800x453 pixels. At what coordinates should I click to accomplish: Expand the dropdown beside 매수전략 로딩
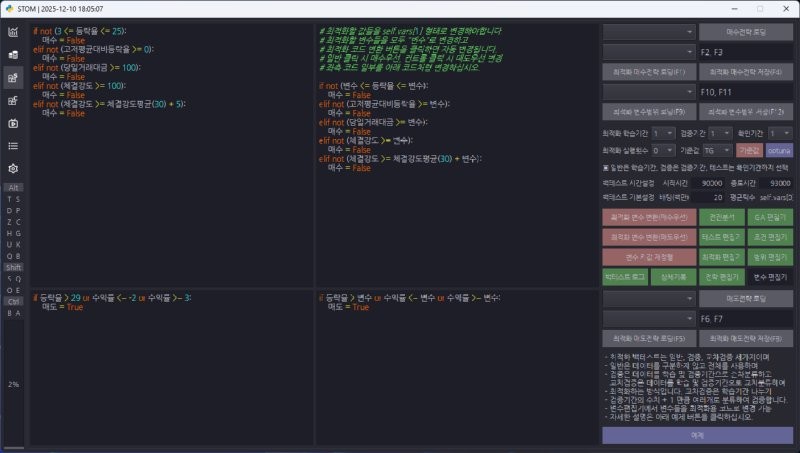point(648,31)
